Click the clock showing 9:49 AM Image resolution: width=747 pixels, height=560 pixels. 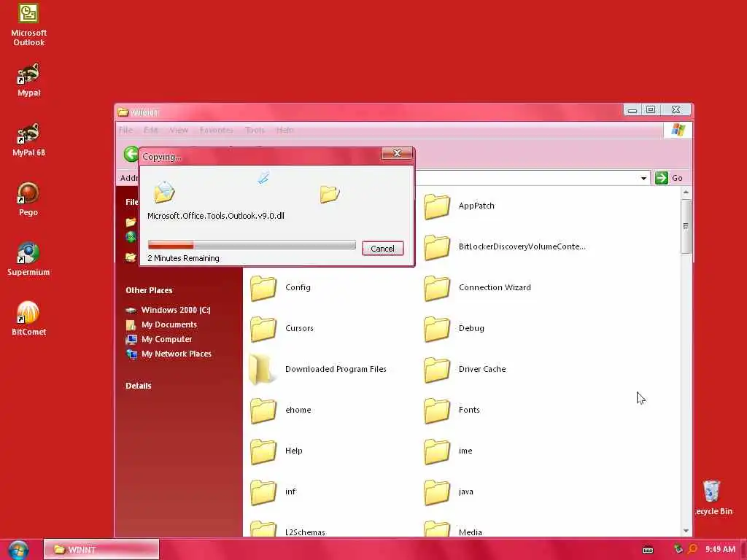pyautogui.click(x=720, y=550)
